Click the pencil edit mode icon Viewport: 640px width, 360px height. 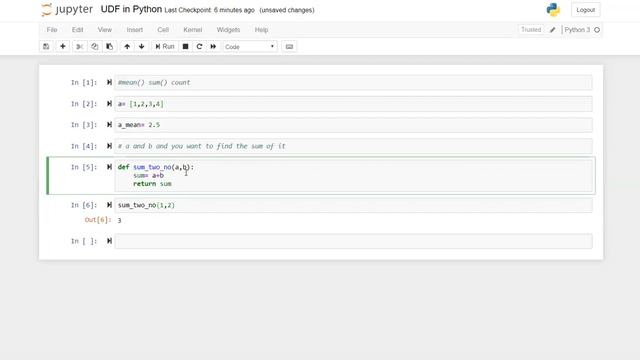(553, 30)
